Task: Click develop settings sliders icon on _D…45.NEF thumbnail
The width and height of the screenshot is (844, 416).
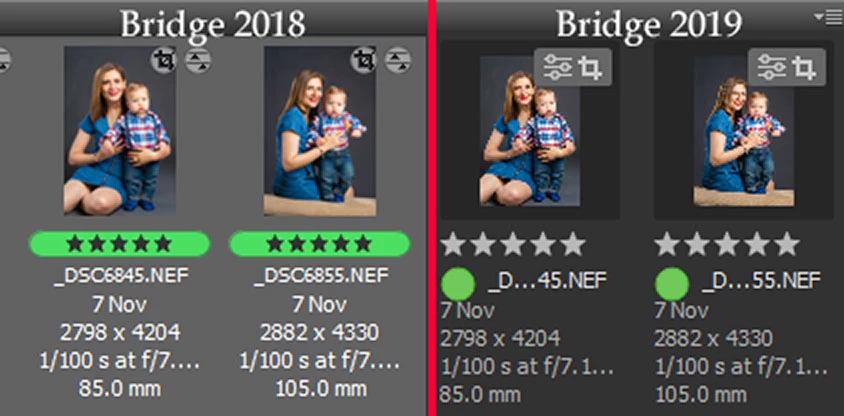Action: click(x=557, y=68)
